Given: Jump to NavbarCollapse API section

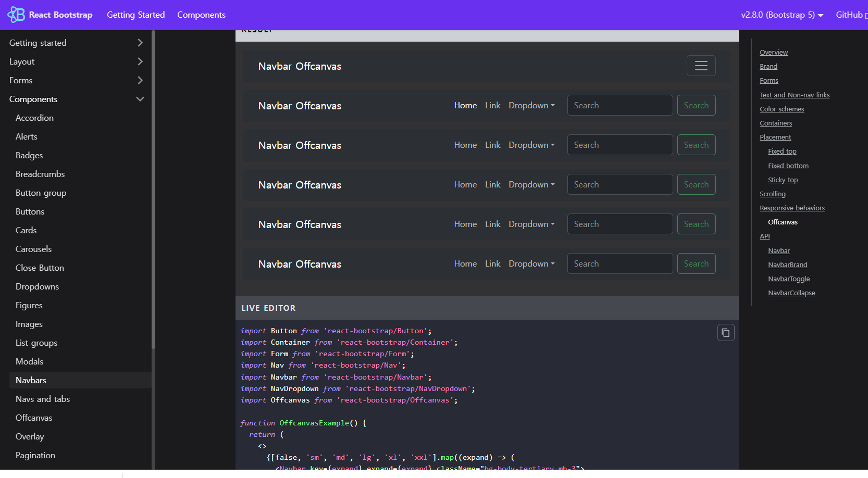Looking at the screenshot, I should 791,293.
